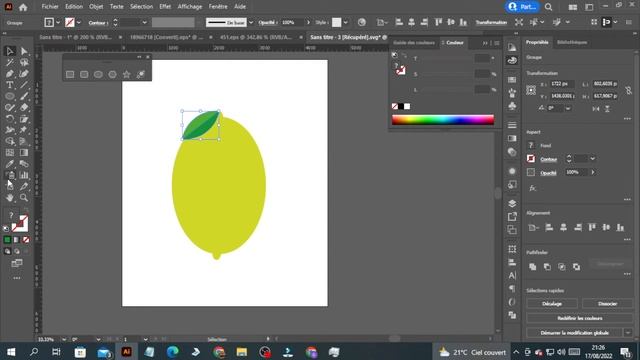Click the Unite icon in Pathfinder section
The height and width of the screenshot is (360, 640).
pos(532,267)
